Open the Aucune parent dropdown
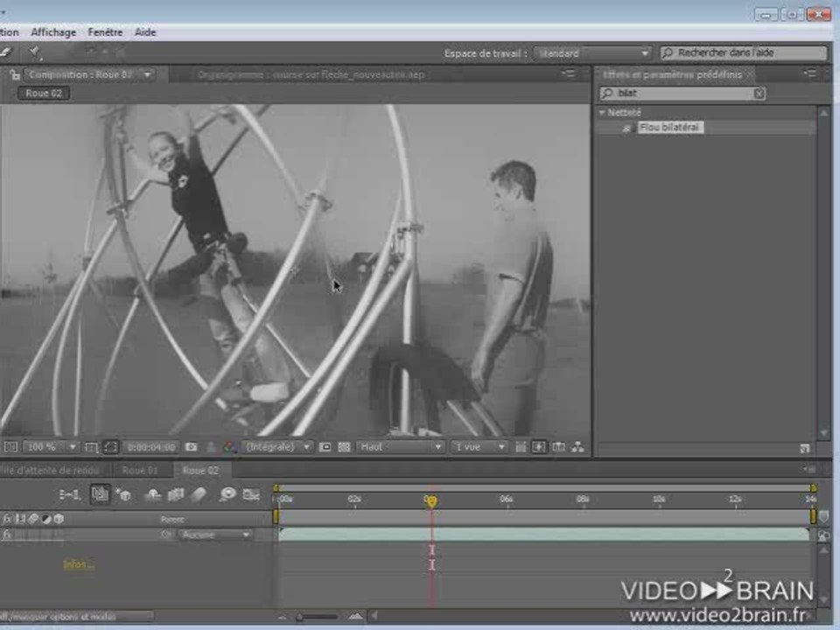Image resolution: width=840 pixels, height=630 pixels. (x=215, y=534)
